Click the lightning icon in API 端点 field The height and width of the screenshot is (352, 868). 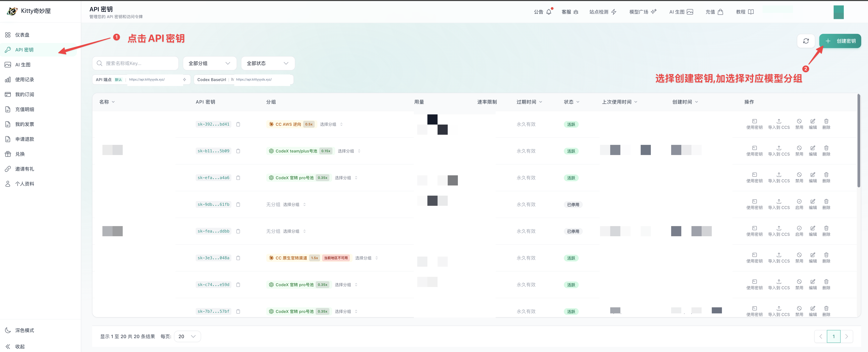[184, 80]
